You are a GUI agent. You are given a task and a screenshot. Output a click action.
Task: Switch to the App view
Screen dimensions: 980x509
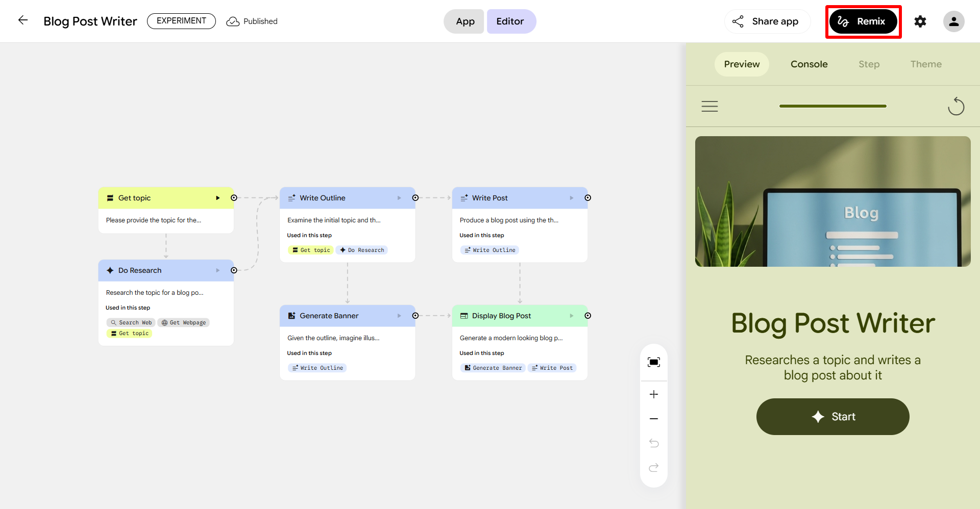click(464, 21)
